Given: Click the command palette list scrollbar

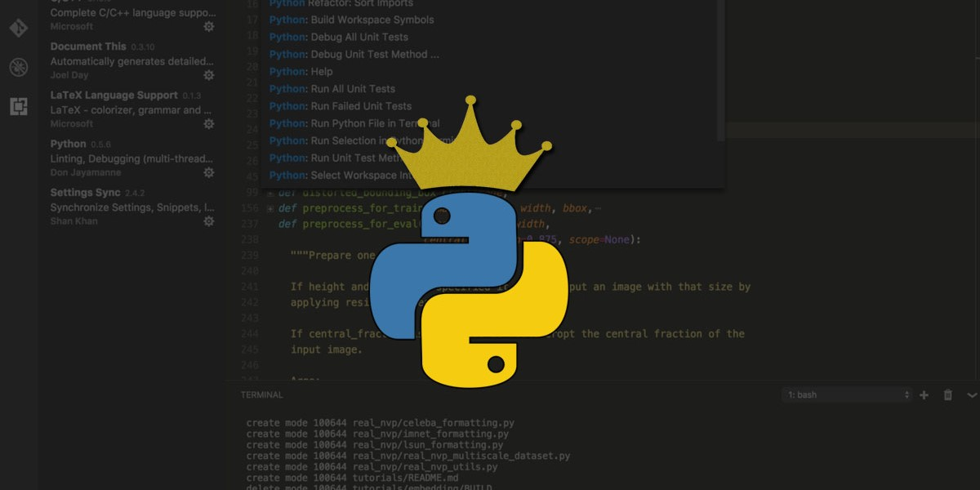Looking at the screenshot, I should coord(721,70).
